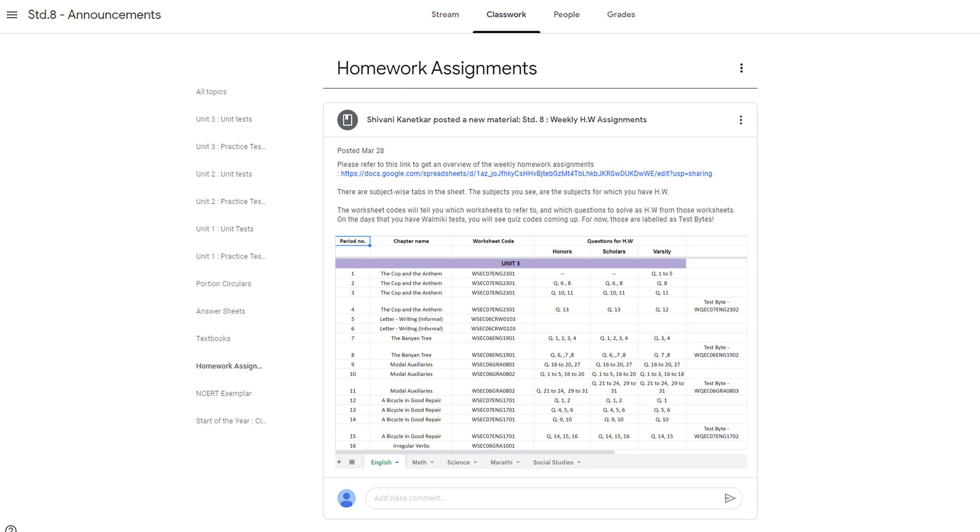
Task: Open the material post's three-dot menu
Action: click(x=741, y=120)
